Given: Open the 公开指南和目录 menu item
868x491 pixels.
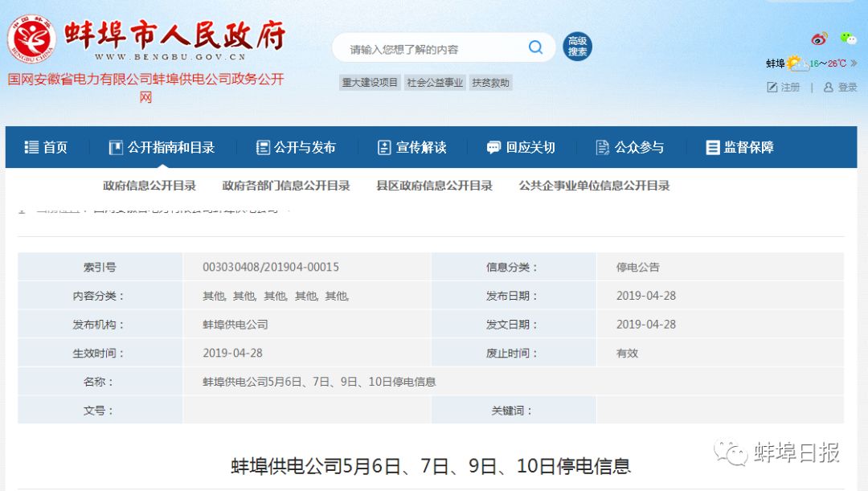Looking at the screenshot, I should [162, 147].
